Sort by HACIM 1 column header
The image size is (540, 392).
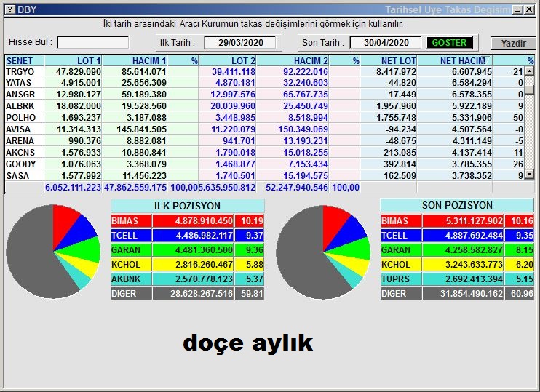click(135, 61)
